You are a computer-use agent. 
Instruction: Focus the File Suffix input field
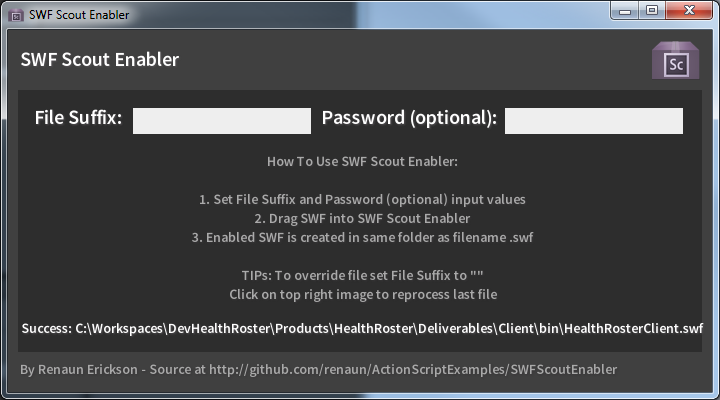[222, 121]
